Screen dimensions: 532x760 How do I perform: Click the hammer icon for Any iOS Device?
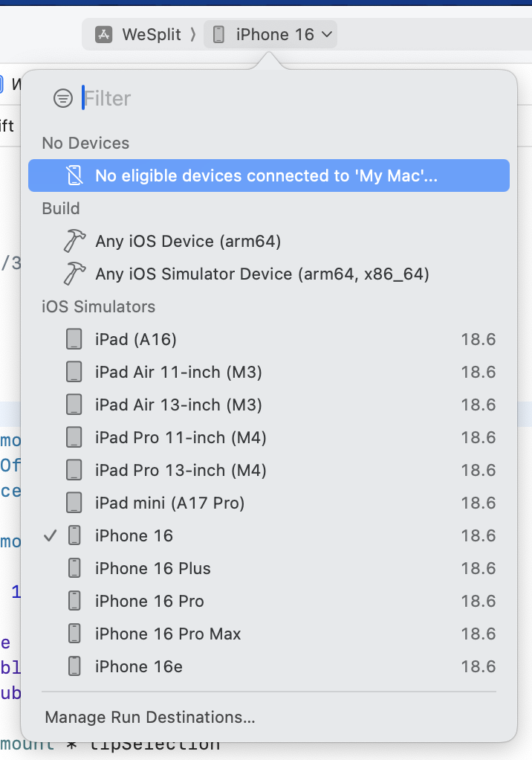click(74, 241)
